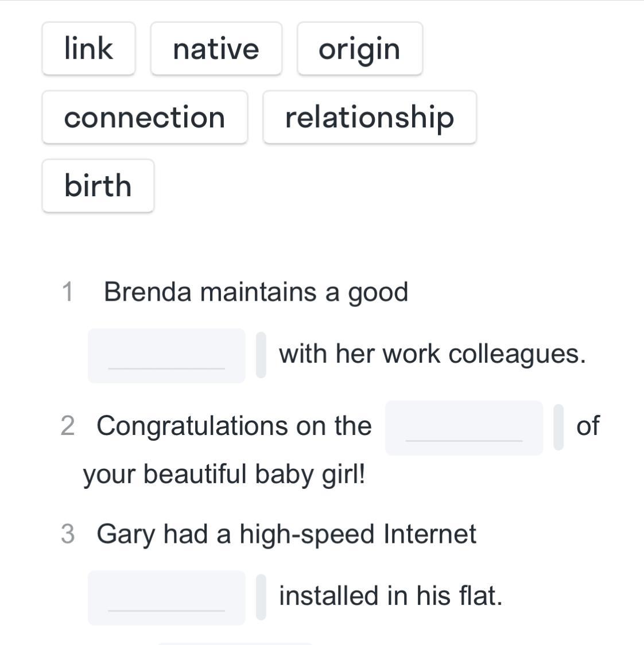Click the small bar beside sentence 1 blank
644x645 pixels.
[261, 355]
